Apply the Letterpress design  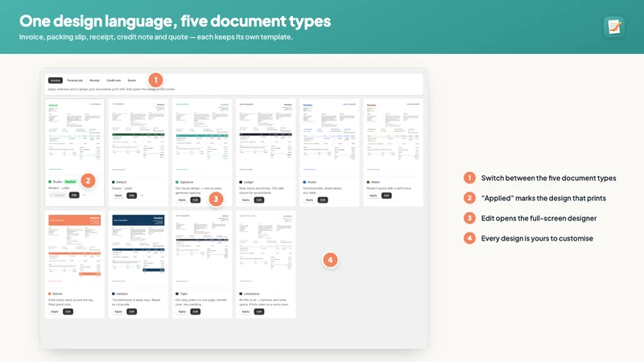pos(246,311)
